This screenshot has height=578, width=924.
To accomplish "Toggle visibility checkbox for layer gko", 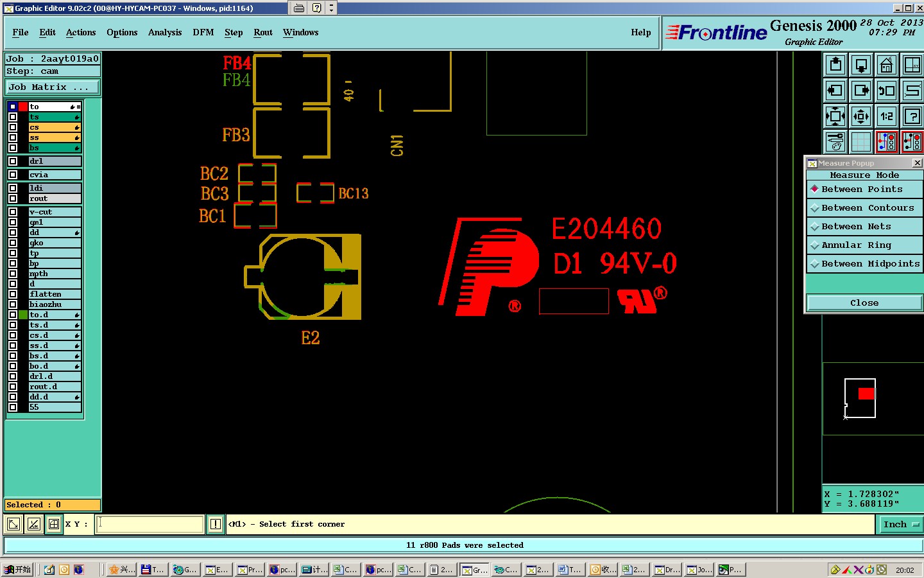I will click(x=13, y=243).
